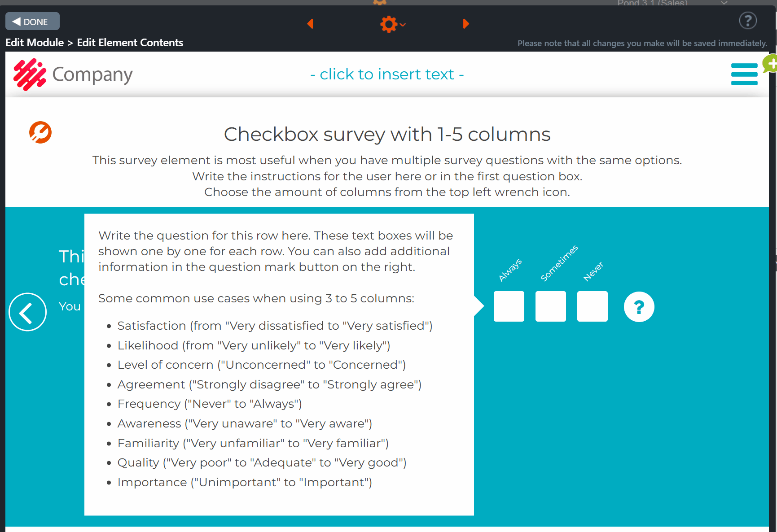Image resolution: width=777 pixels, height=532 pixels.
Task: Open the teal hamburger menu
Action: (x=744, y=74)
